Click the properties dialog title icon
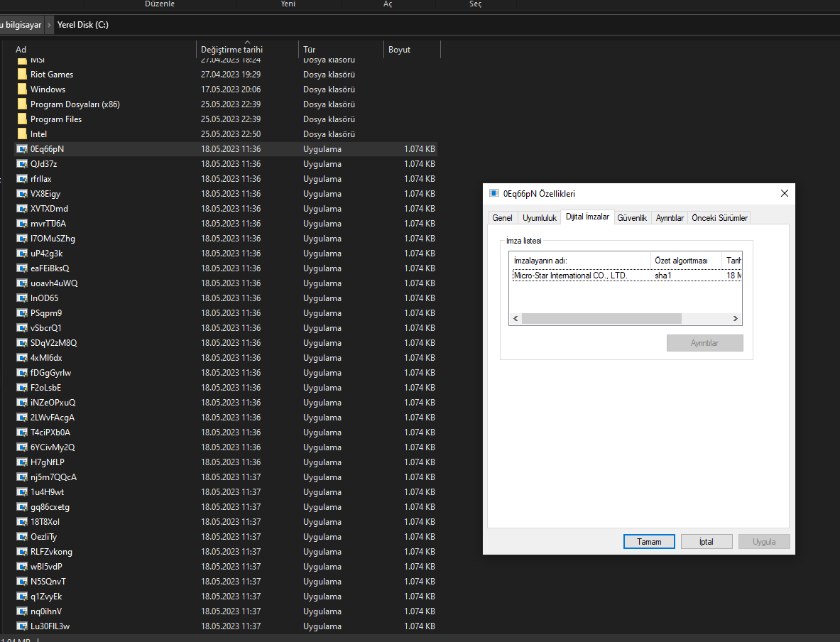This screenshot has height=642, width=840. [494, 193]
